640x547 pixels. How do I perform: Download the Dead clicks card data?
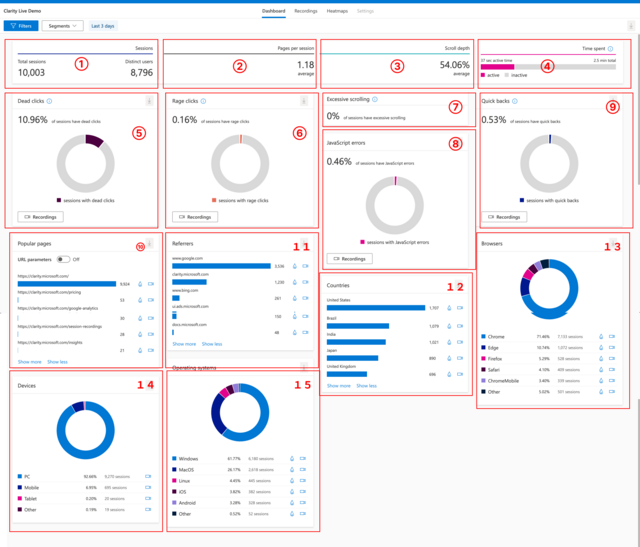149,101
